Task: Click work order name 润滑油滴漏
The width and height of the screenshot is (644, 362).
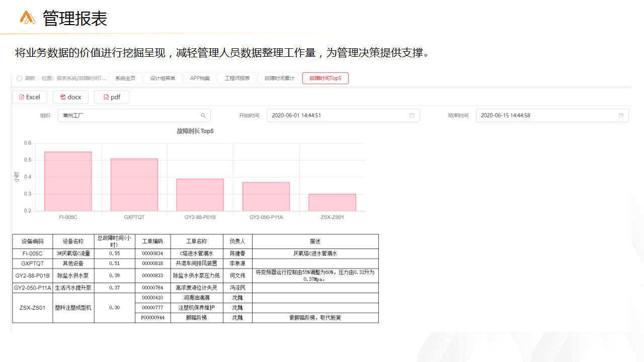Action: pos(197,298)
